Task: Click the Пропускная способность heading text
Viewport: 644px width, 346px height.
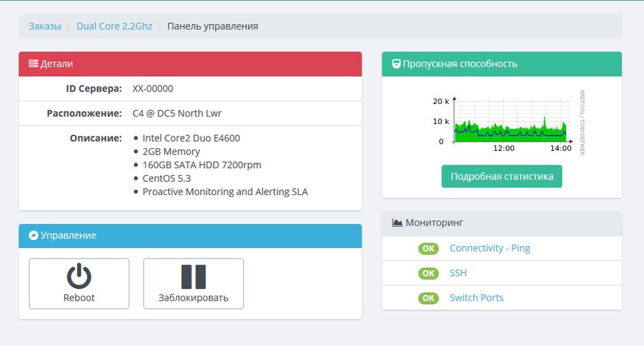Action: [x=460, y=63]
